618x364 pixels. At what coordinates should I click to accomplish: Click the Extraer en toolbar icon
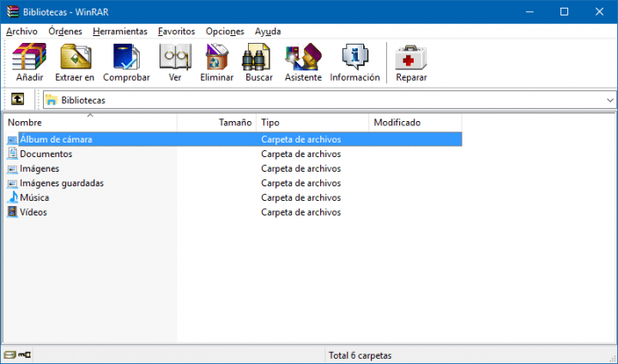(x=76, y=57)
